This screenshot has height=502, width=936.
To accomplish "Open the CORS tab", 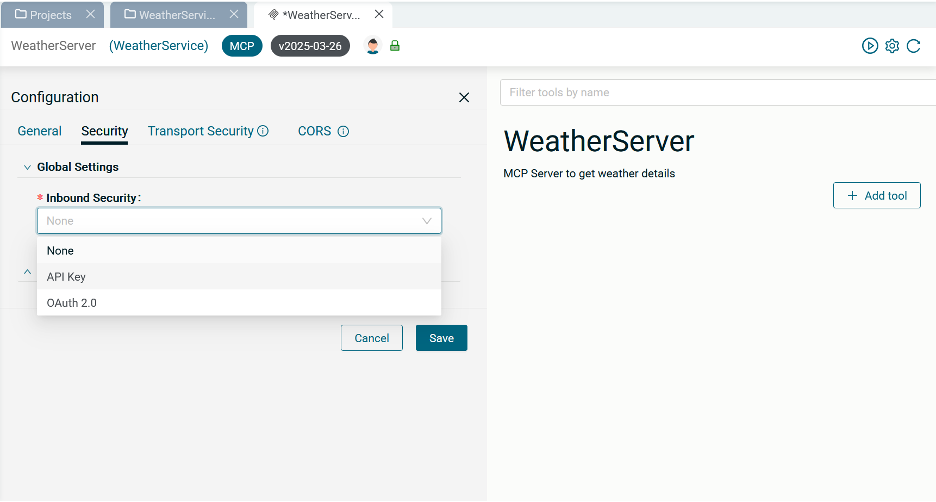I will (x=313, y=131).
